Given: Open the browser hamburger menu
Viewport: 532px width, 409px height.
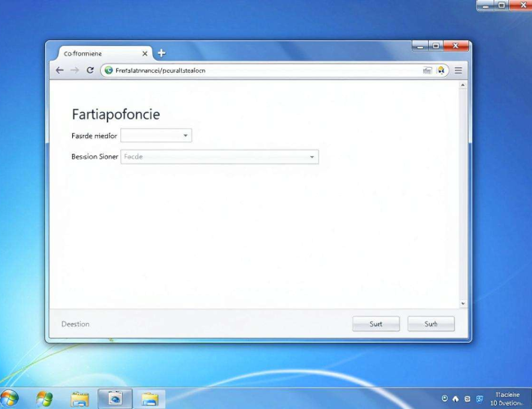Looking at the screenshot, I should 458,70.
